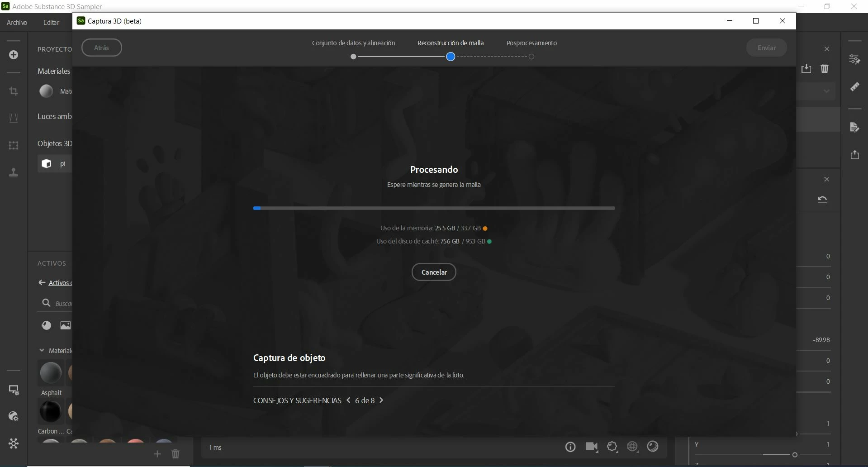This screenshot has width=868, height=467.
Task: Click the completed first step dot in the stepper
Action: point(353,57)
